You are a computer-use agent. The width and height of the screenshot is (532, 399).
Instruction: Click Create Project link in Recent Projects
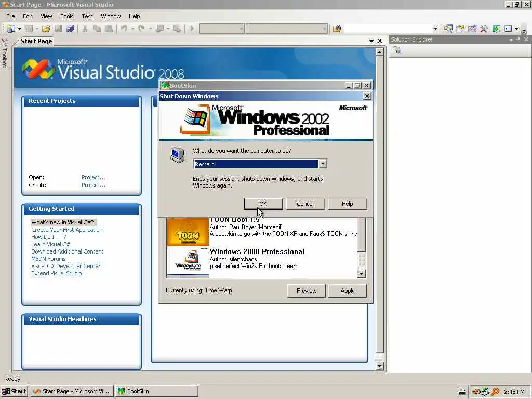(x=94, y=185)
